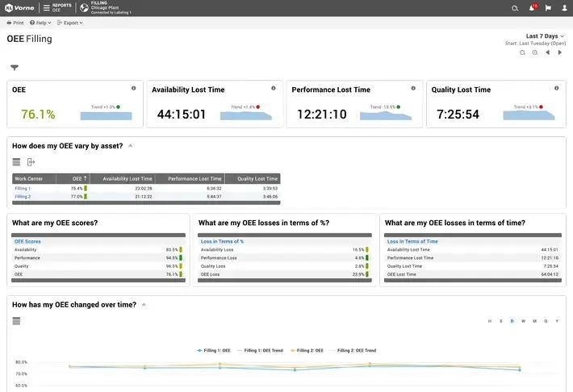
Task: Click the 12:21:10 card value
Action: (x=321, y=115)
